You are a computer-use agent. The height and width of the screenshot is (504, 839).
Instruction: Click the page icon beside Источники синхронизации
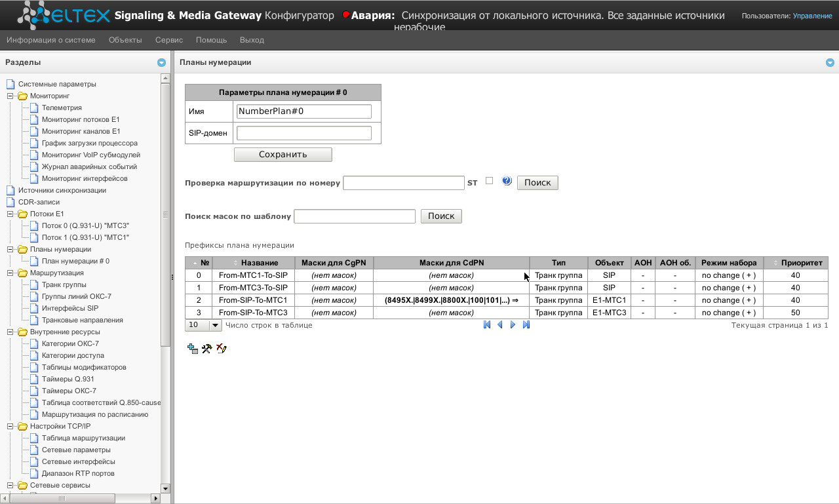click(10, 190)
